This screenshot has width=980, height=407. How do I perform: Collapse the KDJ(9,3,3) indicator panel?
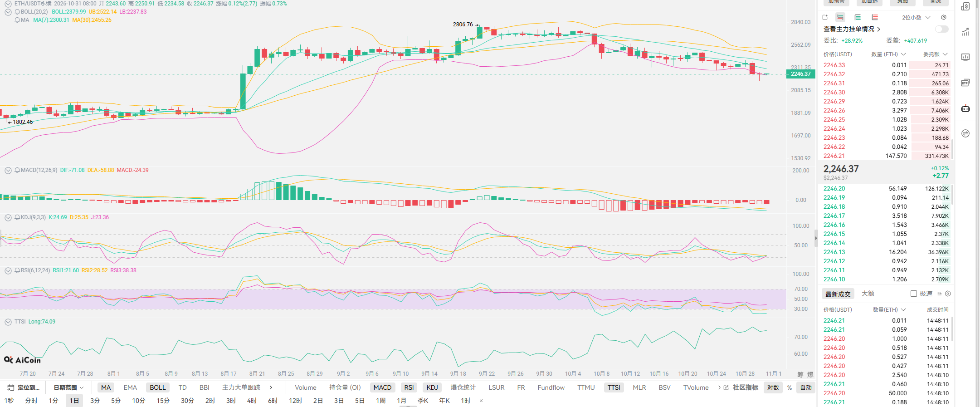[8, 217]
